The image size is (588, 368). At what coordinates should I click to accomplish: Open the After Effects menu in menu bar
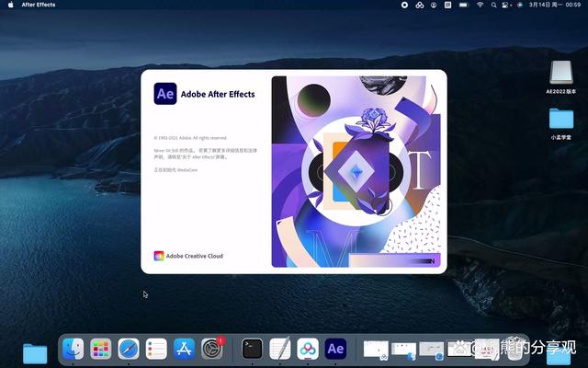tap(39, 5)
